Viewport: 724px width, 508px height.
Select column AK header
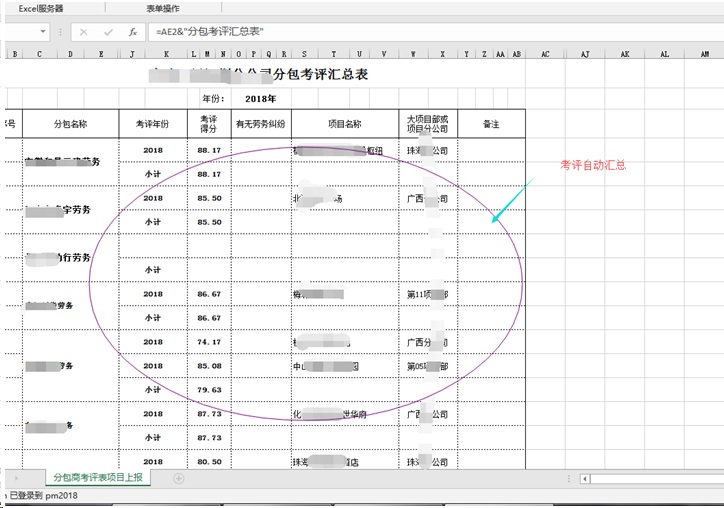coord(624,54)
